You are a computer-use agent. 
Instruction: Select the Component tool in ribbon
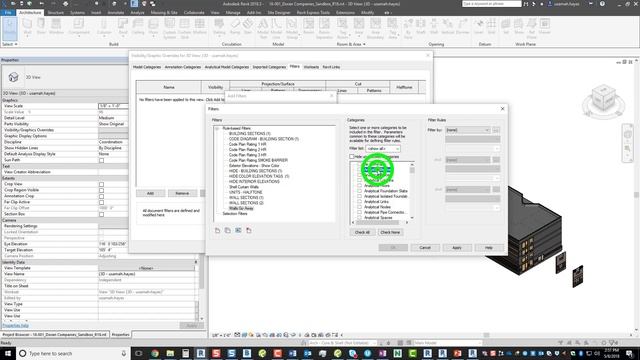click(x=79, y=27)
